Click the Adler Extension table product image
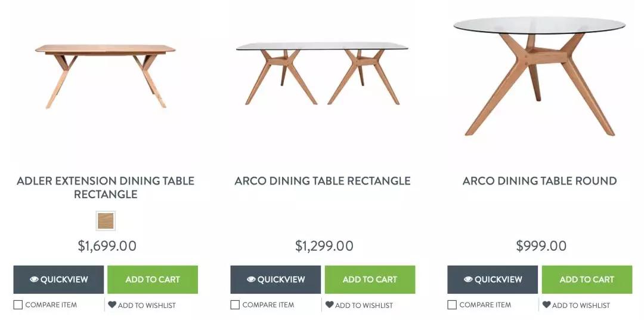 (x=106, y=75)
